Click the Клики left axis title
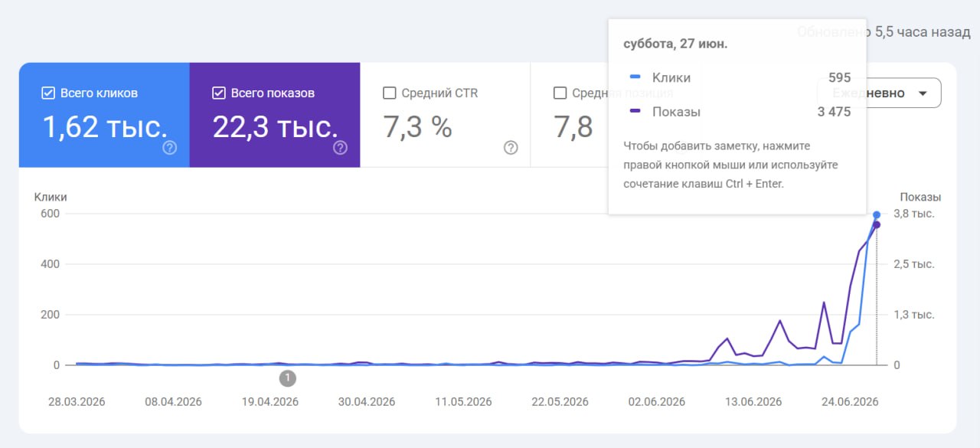980x448 pixels. (x=51, y=197)
